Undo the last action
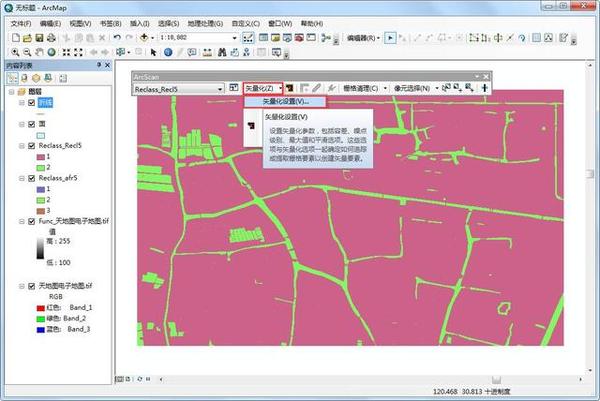This screenshot has width=600, height=401. pyautogui.click(x=117, y=37)
